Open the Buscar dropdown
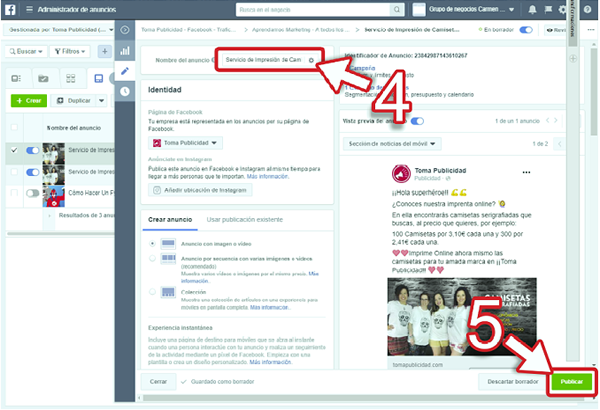600x410 pixels. tap(26, 51)
